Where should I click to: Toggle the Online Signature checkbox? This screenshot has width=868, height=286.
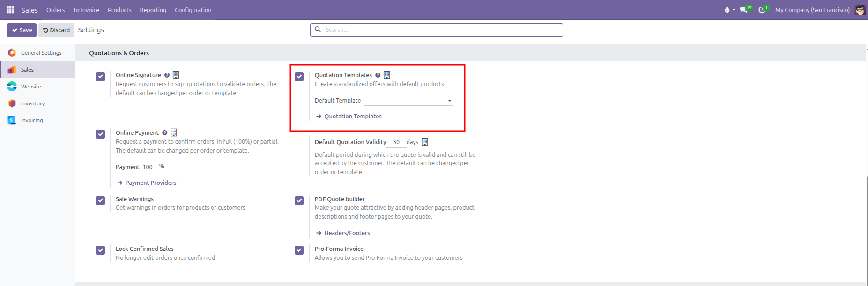(100, 76)
